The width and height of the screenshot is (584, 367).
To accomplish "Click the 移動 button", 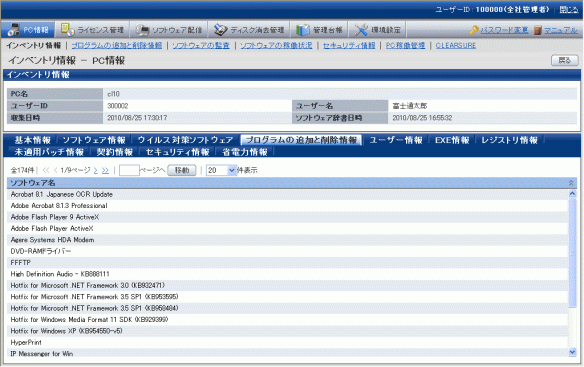I will click(182, 170).
